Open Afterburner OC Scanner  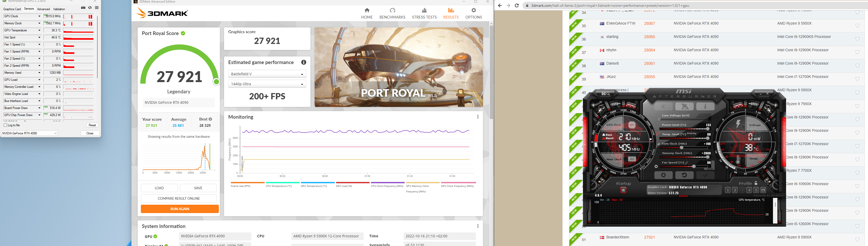(x=605, y=94)
